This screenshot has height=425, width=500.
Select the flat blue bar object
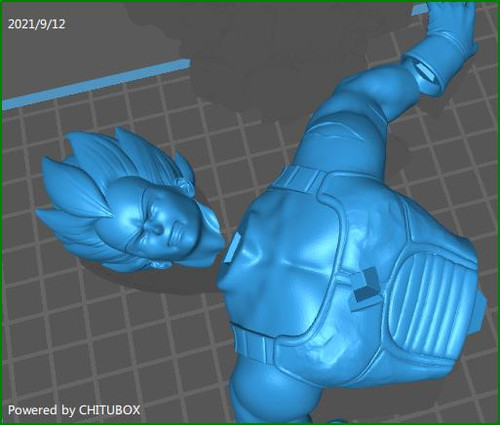click(x=97, y=84)
